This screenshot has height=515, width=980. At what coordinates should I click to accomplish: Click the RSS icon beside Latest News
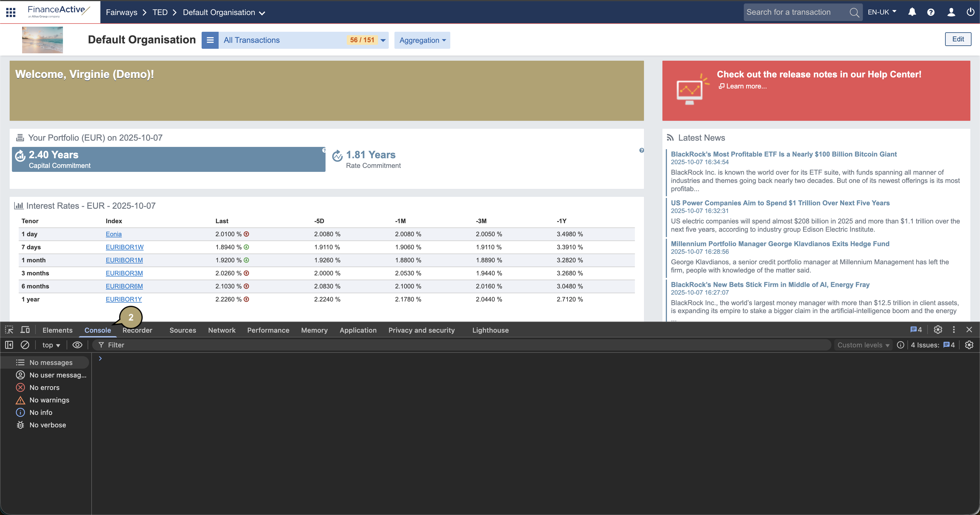point(670,138)
